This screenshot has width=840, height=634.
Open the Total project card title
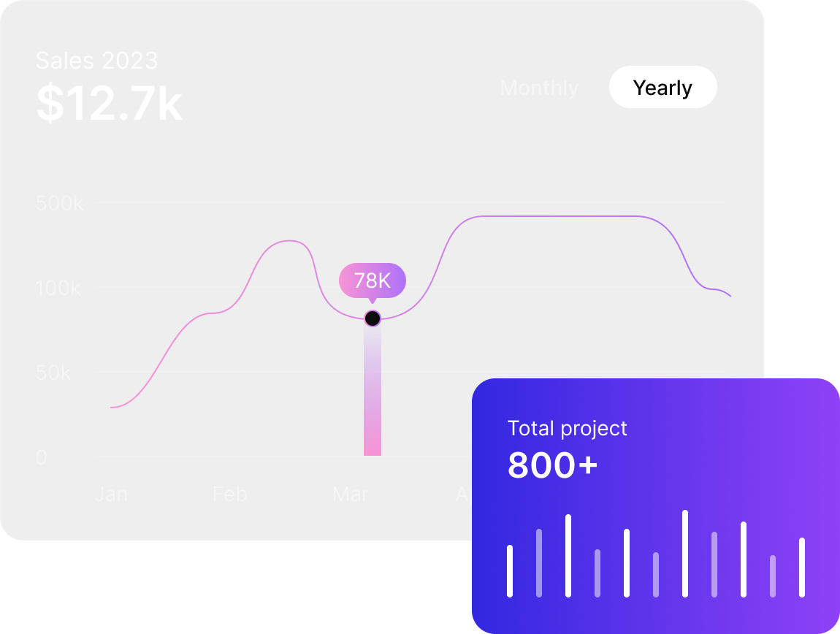568,428
